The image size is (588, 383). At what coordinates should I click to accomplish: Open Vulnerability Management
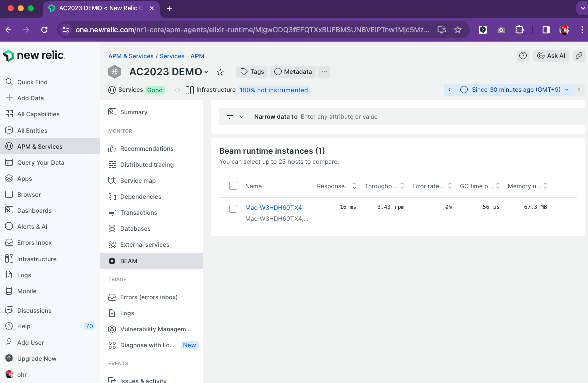coord(149,329)
